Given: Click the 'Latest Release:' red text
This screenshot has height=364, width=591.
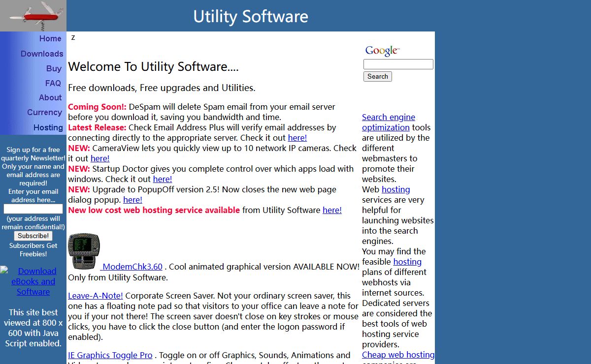Looking at the screenshot, I should (97, 127).
